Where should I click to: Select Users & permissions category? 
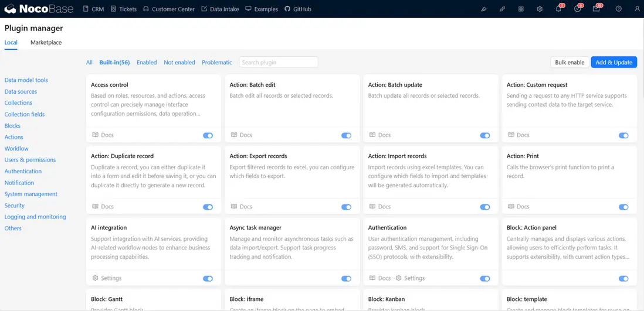click(x=30, y=160)
